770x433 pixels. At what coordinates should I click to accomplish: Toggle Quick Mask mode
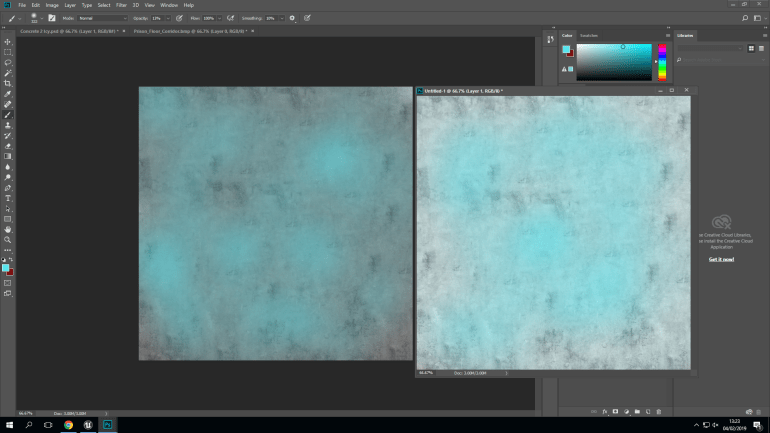pyautogui.click(x=8, y=283)
